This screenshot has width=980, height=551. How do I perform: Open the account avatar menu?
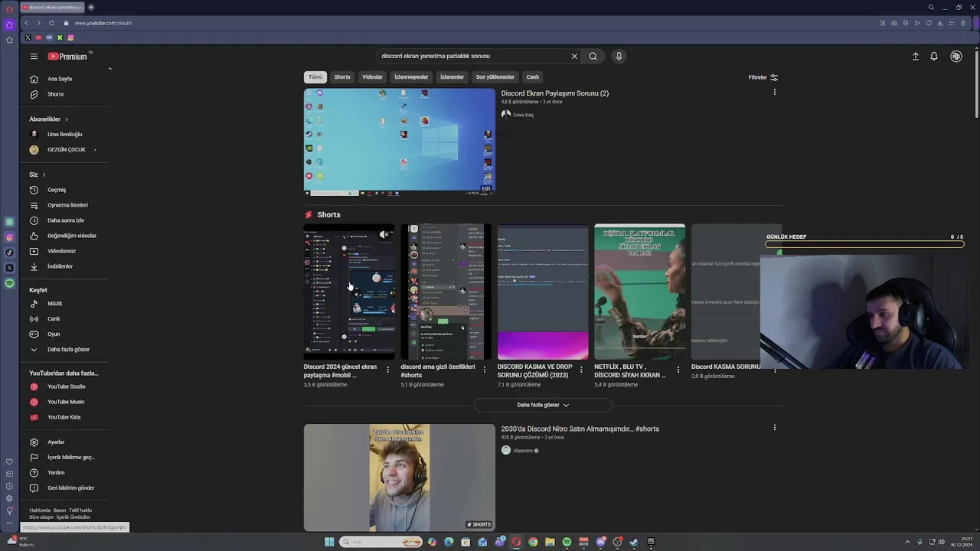(955, 56)
